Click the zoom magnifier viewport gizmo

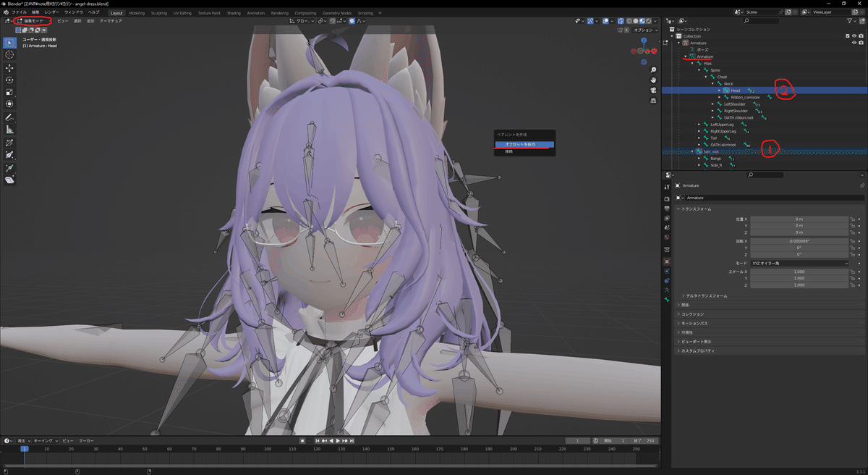[653, 68]
